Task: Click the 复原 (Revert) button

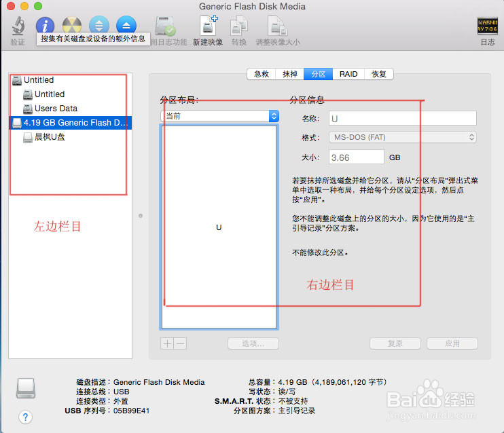Action: [x=395, y=343]
